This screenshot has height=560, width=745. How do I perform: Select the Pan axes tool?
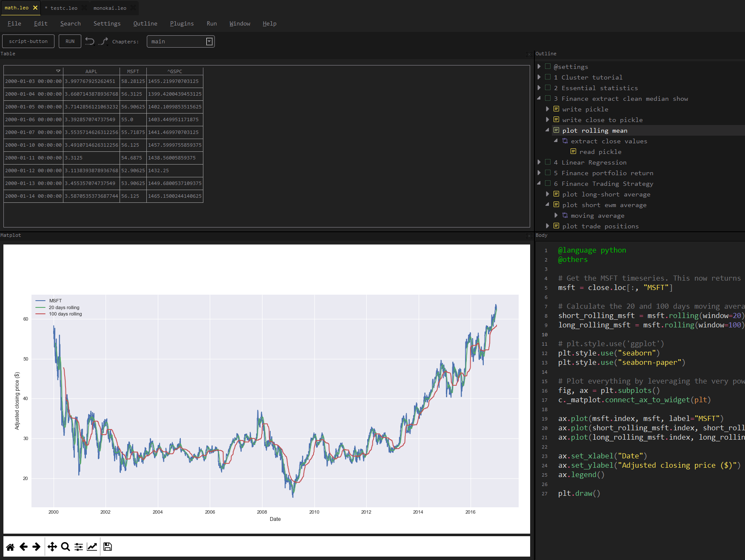tap(52, 547)
